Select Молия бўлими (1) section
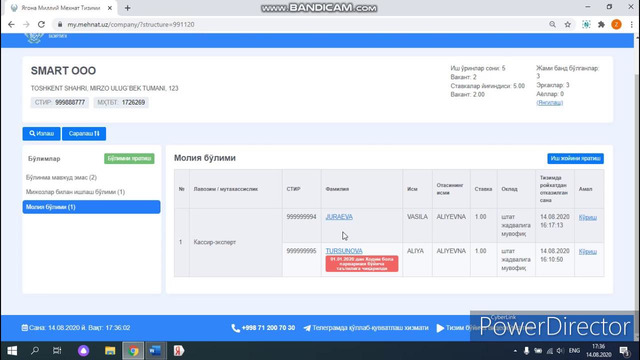640x360 pixels. click(x=91, y=207)
